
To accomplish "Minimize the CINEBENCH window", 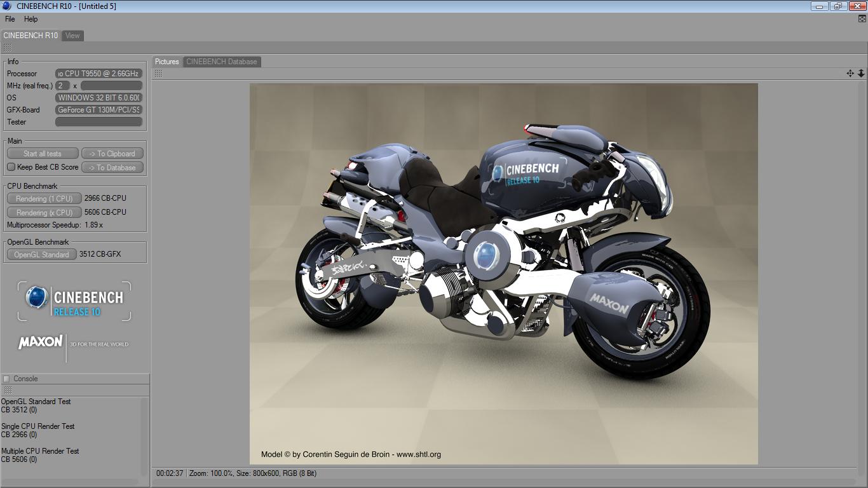I will click(x=819, y=6).
